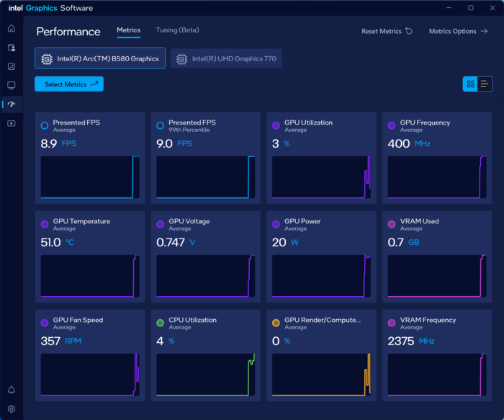Click the GPU Temperature color dot
This screenshot has height=420, width=504.
coord(45,225)
